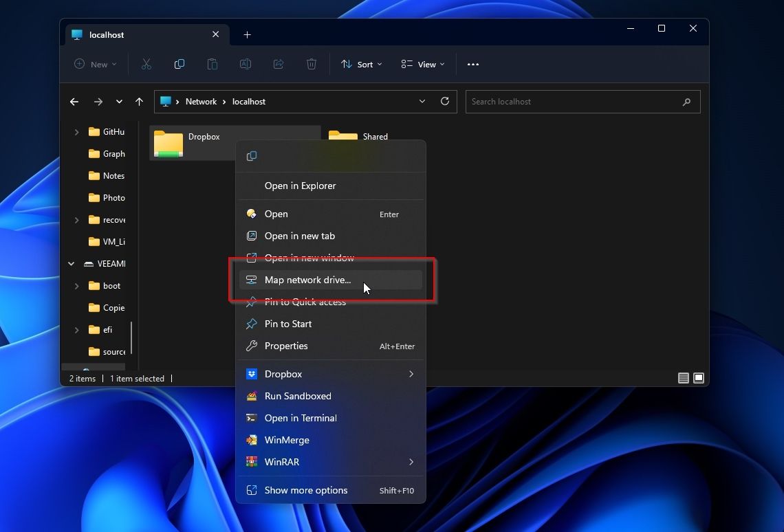Screen dimensions: 784x532
Task: Collapse the VEEAMI drive in the sidebar
Action: (x=70, y=263)
